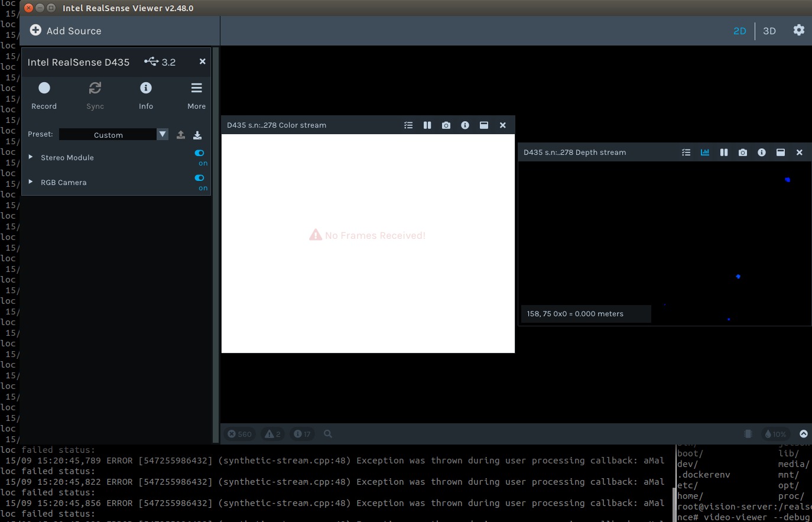Expand the Stereo Module section
The image size is (812, 522).
(x=31, y=157)
